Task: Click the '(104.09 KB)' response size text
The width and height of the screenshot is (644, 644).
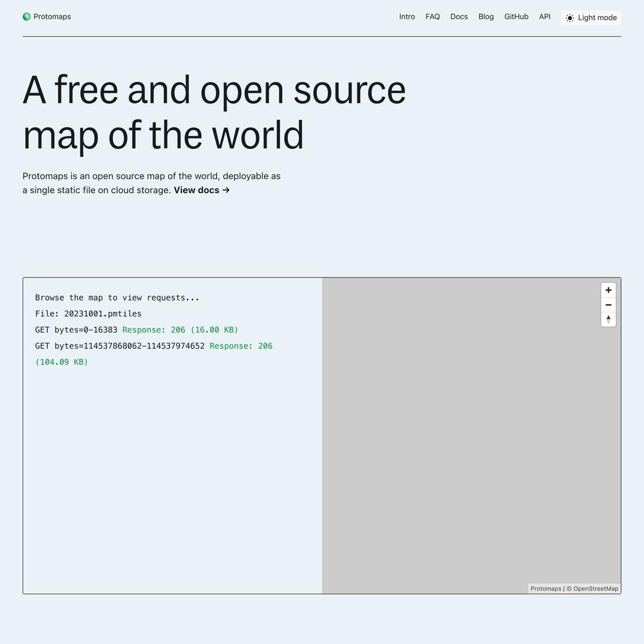Action: pyautogui.click(x=62, y=362)
